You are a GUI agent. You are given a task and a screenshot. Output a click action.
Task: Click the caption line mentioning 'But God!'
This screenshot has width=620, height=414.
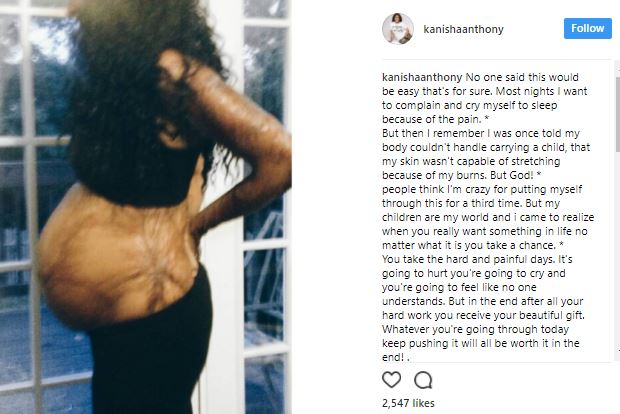461,175
